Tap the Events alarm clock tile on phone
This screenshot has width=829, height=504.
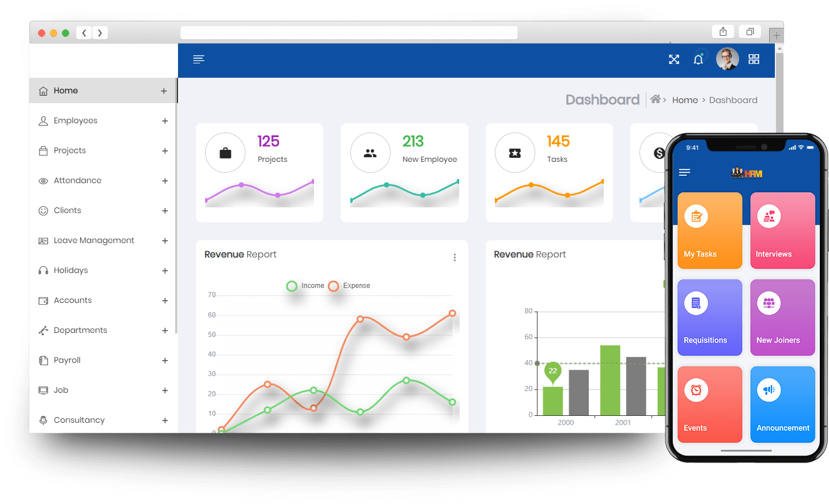tap(710, 404)
